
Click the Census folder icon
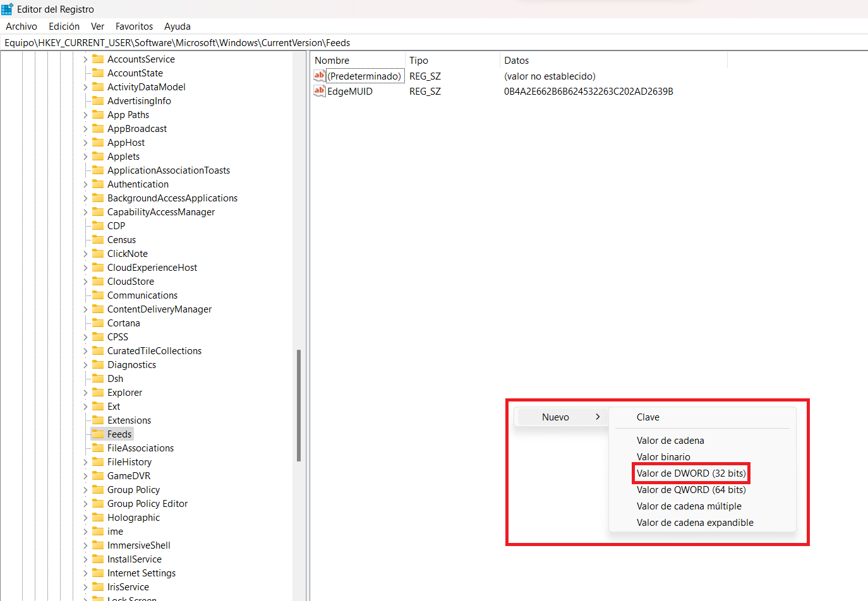tap(98, 240)
